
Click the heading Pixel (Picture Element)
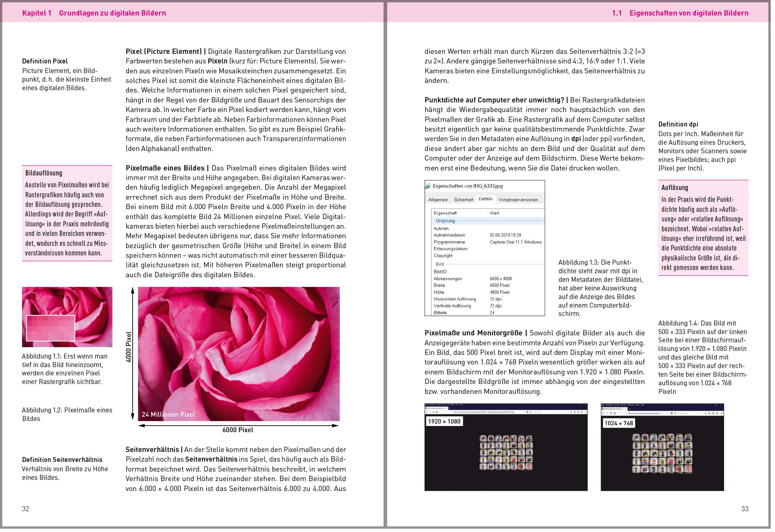(164, 52)
